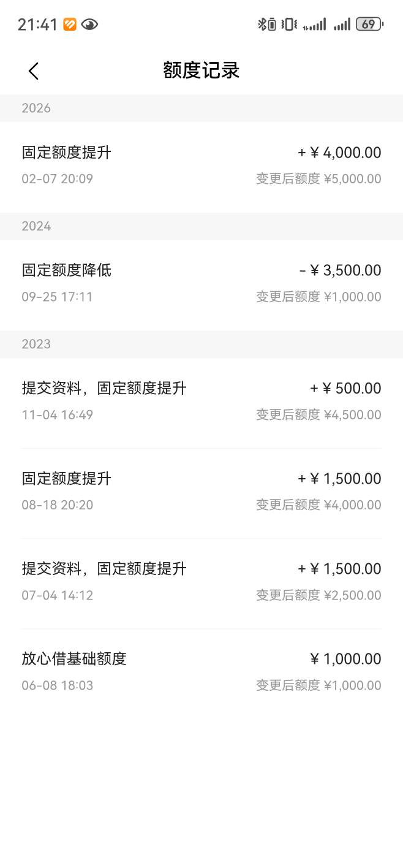Tap the vibrate mode status icon

289,25
